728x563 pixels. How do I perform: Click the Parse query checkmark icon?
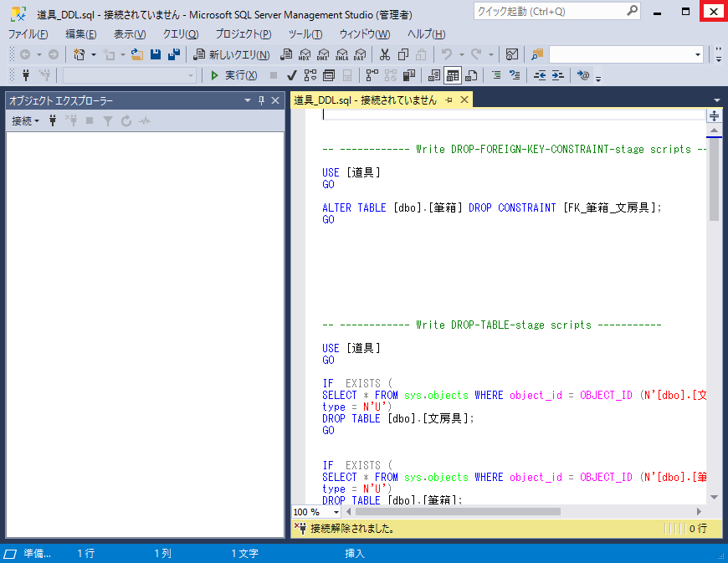pyautogui.click(x=292, y=75)
